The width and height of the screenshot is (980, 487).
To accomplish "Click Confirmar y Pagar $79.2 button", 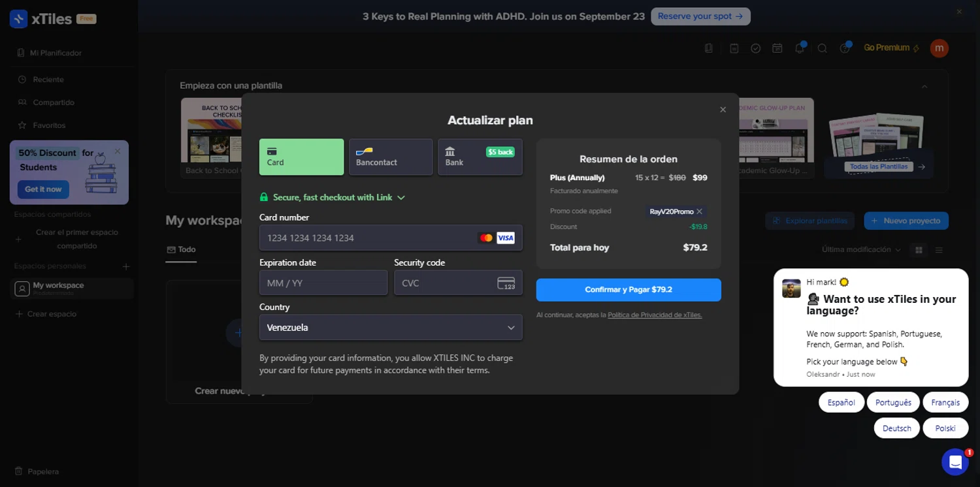I will 629,290.
